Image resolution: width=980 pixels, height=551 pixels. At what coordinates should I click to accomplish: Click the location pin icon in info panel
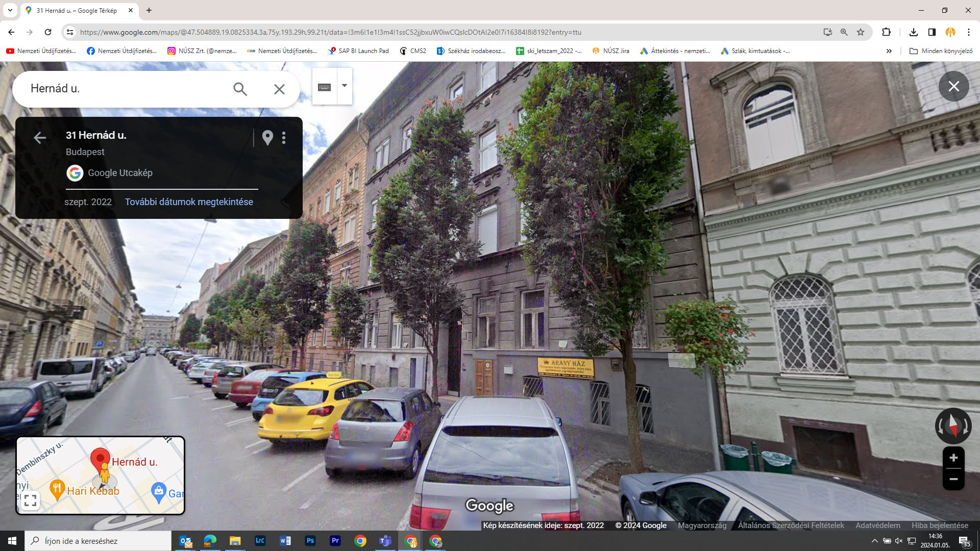click(267, 137)
